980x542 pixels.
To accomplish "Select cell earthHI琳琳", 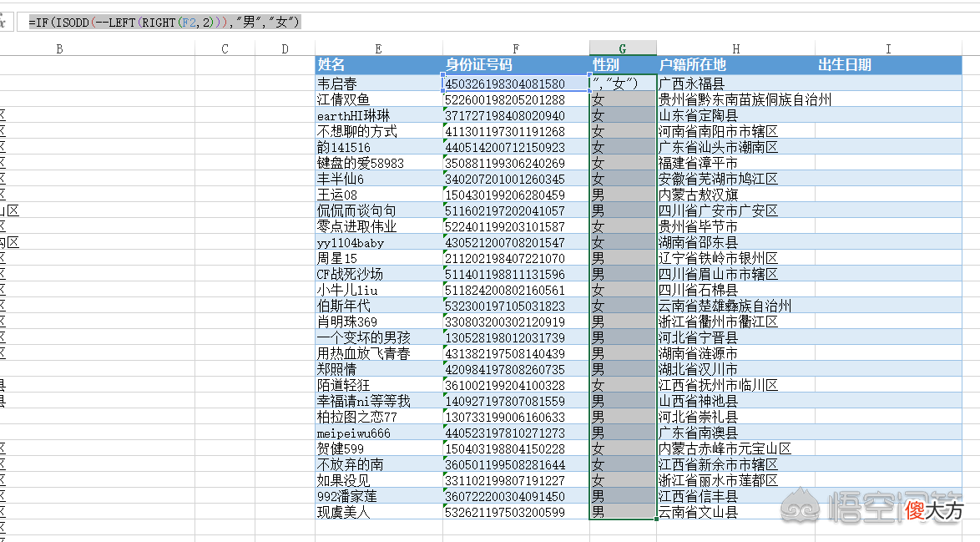I will coord(379,115).
